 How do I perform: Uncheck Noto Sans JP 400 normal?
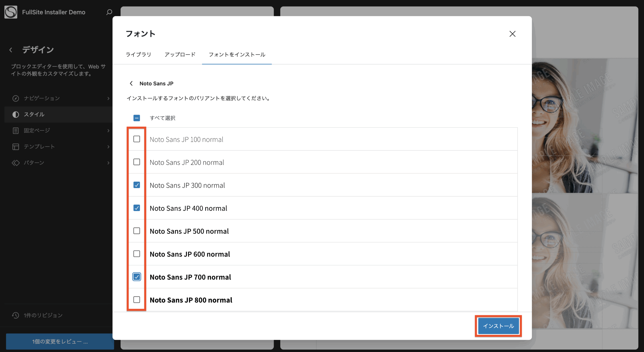[x=137, y=208]
